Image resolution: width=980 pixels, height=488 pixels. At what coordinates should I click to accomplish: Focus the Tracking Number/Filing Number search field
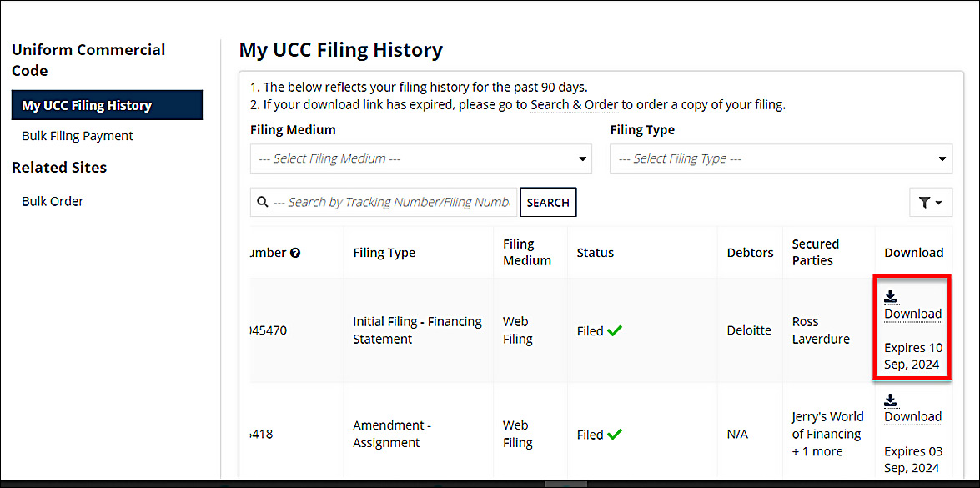point(390,202)
